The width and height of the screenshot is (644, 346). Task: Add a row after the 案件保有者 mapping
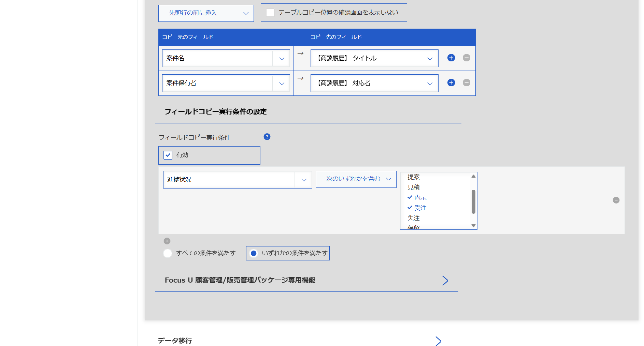click(x=451, y=83)
